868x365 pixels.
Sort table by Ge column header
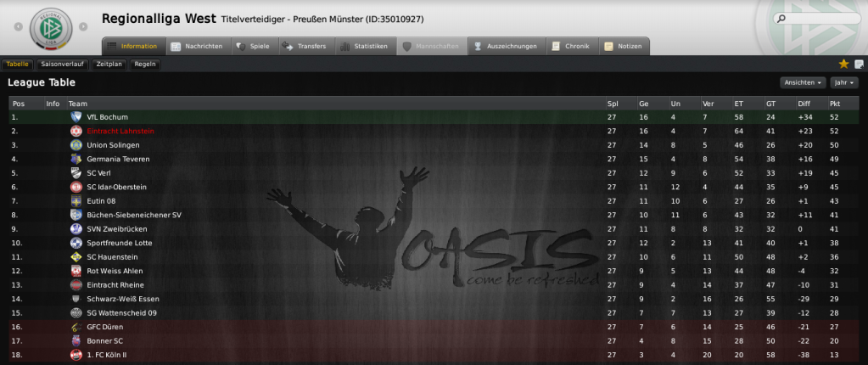click(x=644, y=104)
